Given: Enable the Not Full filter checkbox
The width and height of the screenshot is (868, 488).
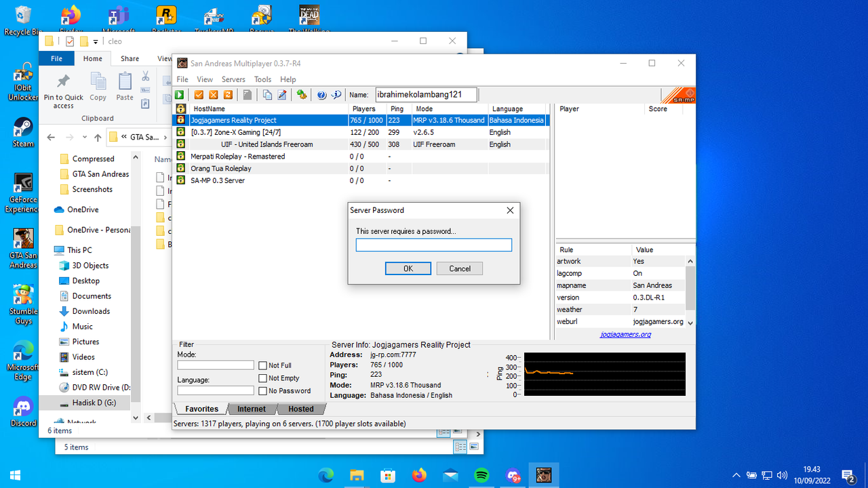Looking at the screenshot, I should point(263,366).
